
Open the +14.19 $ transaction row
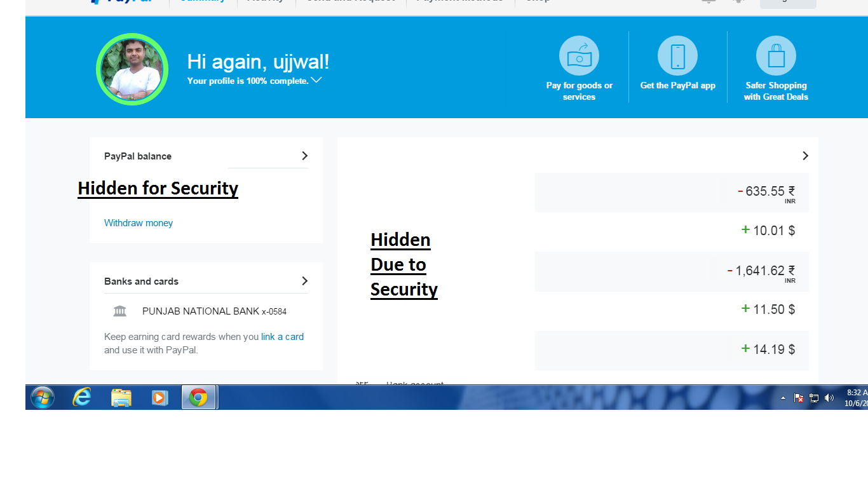point(672,350)
